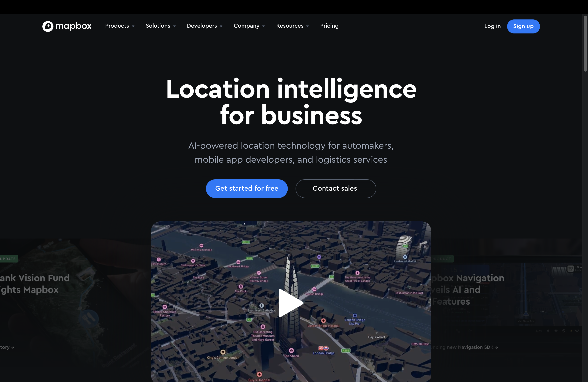Expand the Products dropdown menu
Viewport: 588px width, 382px height.
point(119,26)
